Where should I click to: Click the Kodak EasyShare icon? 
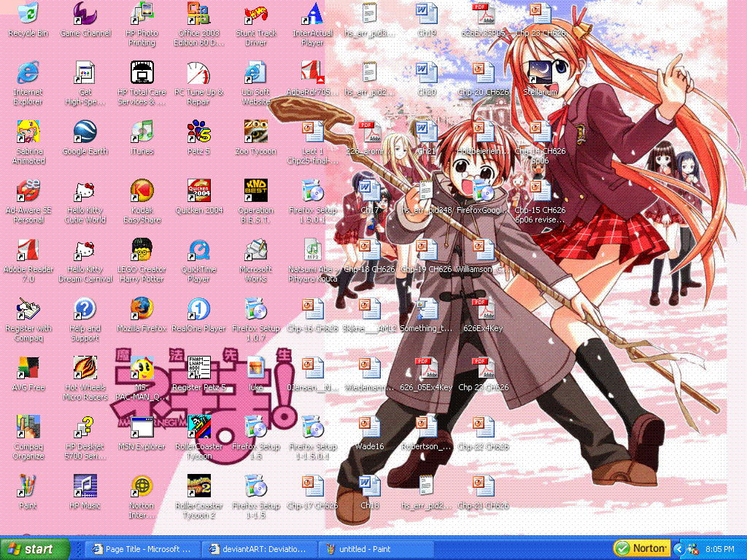click(142, 190)
